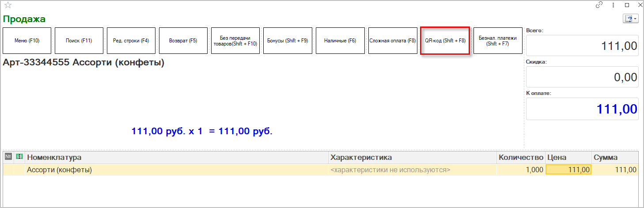Click the Сумма column header
The height and width of the screenshot is (208, 644).
615,157
